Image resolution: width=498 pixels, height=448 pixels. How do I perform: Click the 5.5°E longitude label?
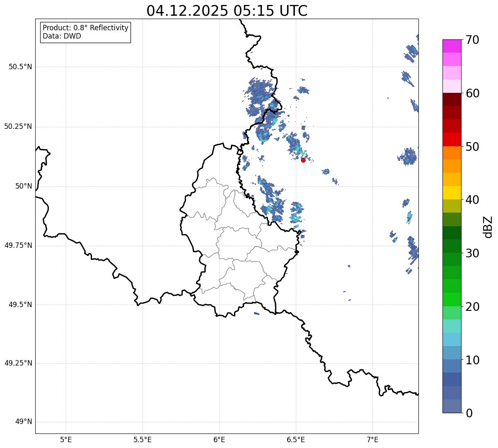(143, 440)
